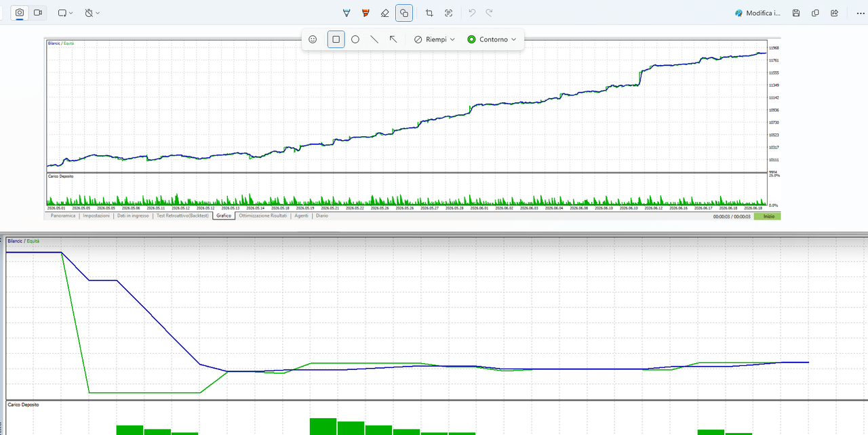Click the Carico Deposito label in upper chart
This screenshot has height=435, width=868.
pyautogui.click(x=60, y=176)
